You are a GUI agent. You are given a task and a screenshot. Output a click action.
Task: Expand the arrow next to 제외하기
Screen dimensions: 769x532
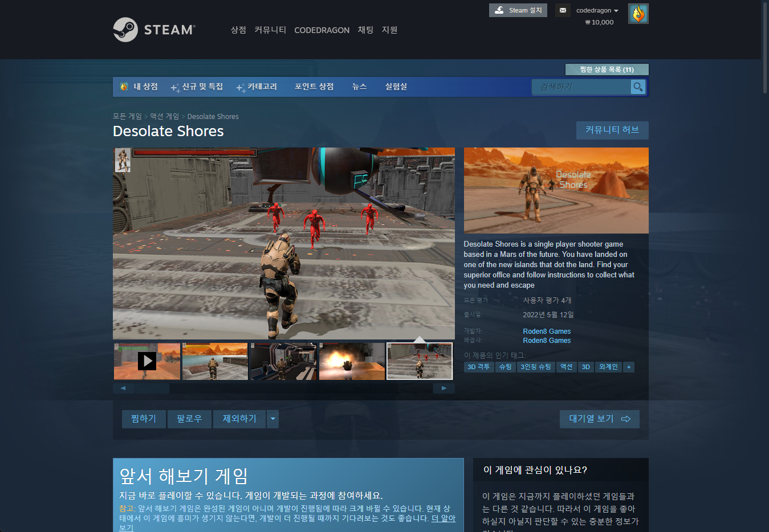click(x=272, y=419)
